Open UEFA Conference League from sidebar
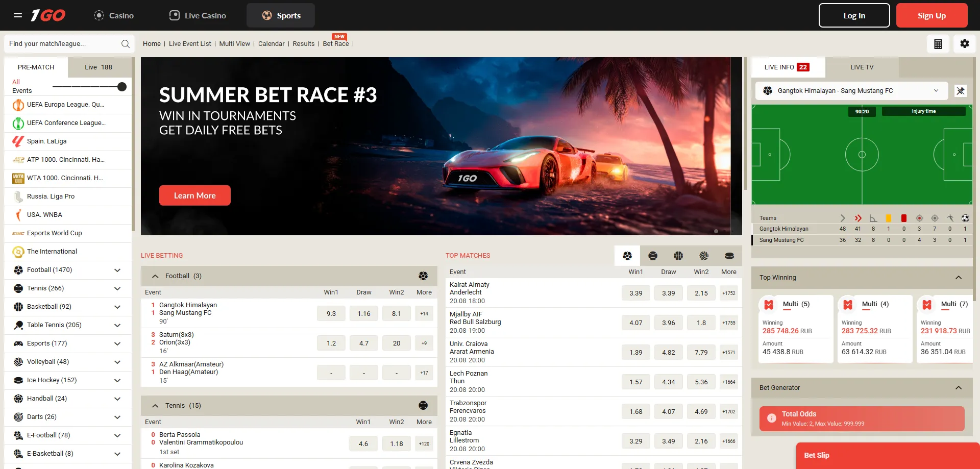Screen dimensions: 980x469 (68, 123)
